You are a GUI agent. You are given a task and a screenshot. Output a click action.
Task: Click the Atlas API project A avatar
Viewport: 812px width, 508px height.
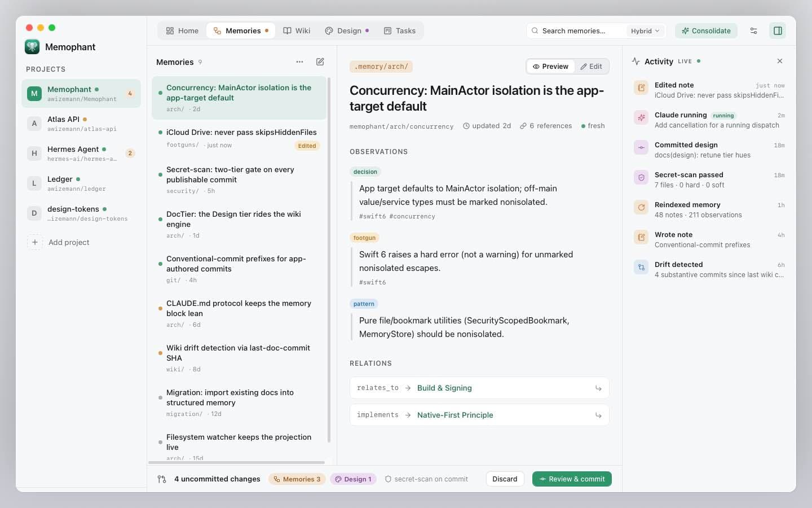[x=34, y=124]
